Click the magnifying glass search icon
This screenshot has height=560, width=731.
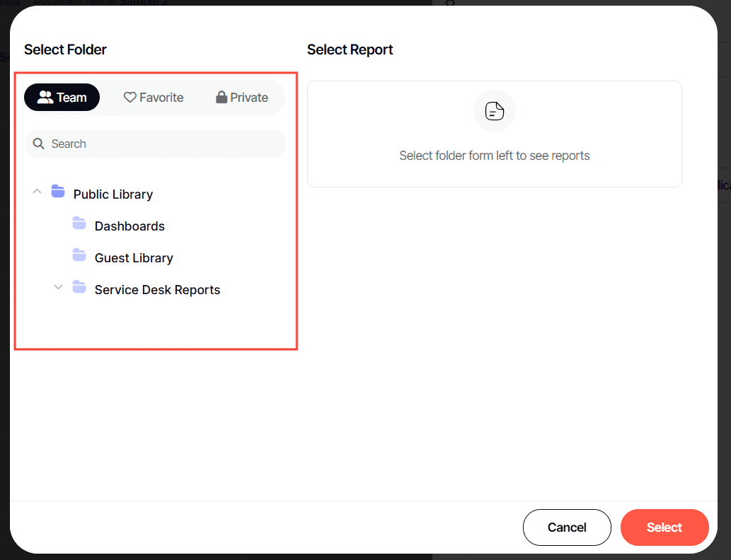click(39, 144)
